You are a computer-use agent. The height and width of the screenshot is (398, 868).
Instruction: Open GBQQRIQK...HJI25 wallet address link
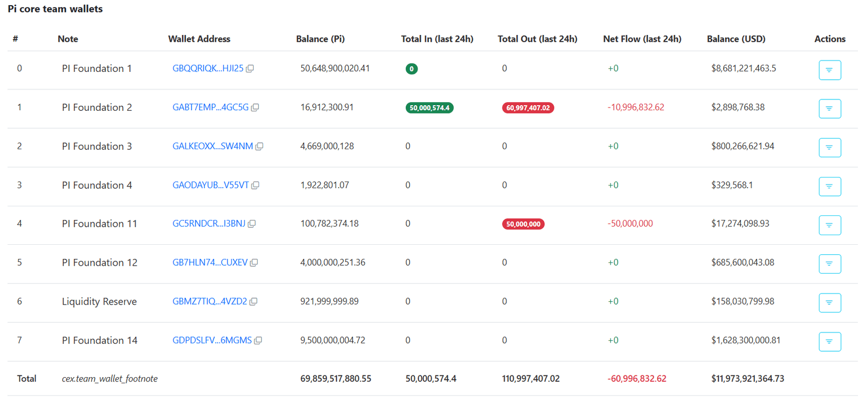pos(207,68)
